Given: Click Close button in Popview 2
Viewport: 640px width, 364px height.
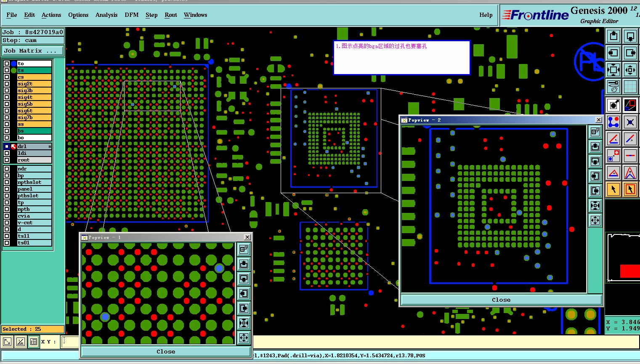Looking at the screenshot, I should click(x=501, y=300).
